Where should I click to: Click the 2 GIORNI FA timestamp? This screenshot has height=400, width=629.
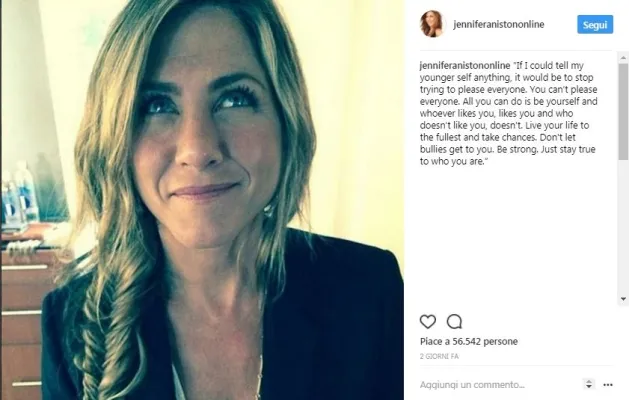coord(440,356)
